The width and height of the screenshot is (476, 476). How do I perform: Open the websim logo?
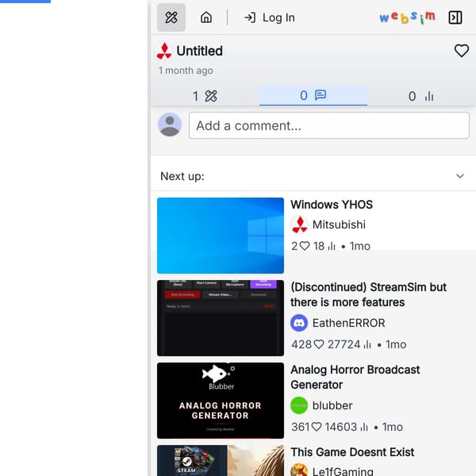pos(408,17)
